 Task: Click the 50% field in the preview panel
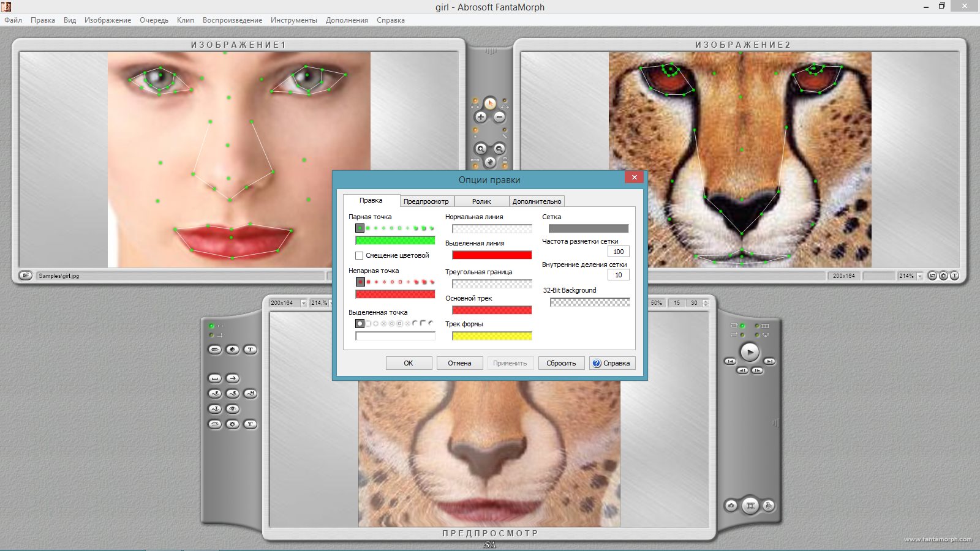click(x=656, y=303)
